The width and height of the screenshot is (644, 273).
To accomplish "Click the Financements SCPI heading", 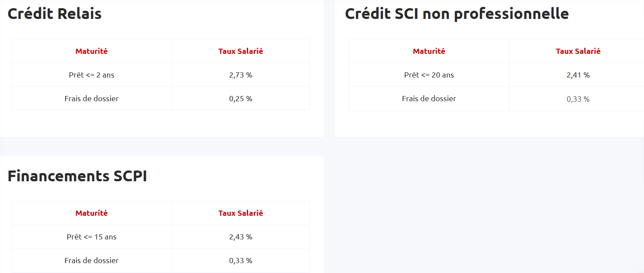I will click(x=77, y=176).
